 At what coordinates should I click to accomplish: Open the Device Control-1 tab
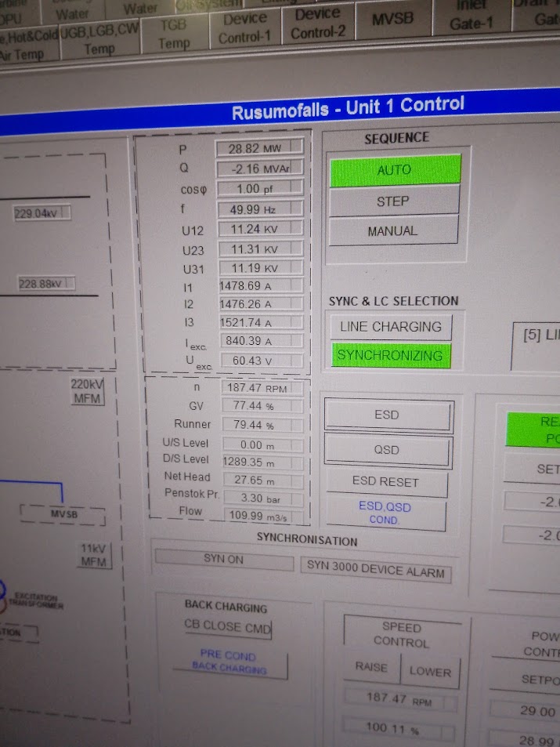(245, 28)
